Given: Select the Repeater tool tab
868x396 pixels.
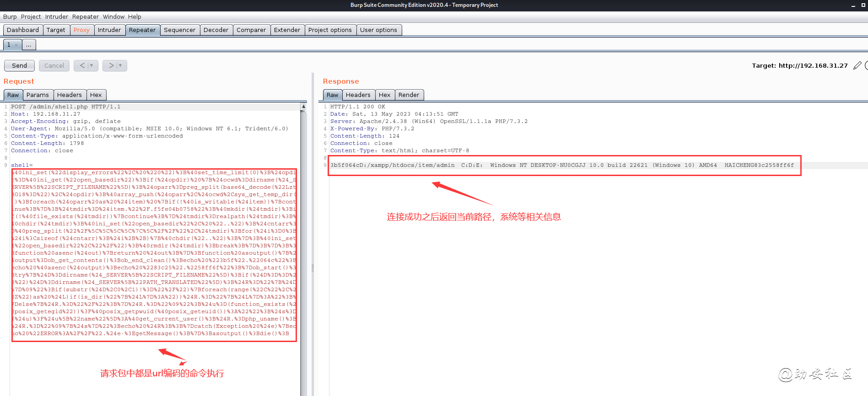Looking at the screenshot, I should (x=142, y=30).
